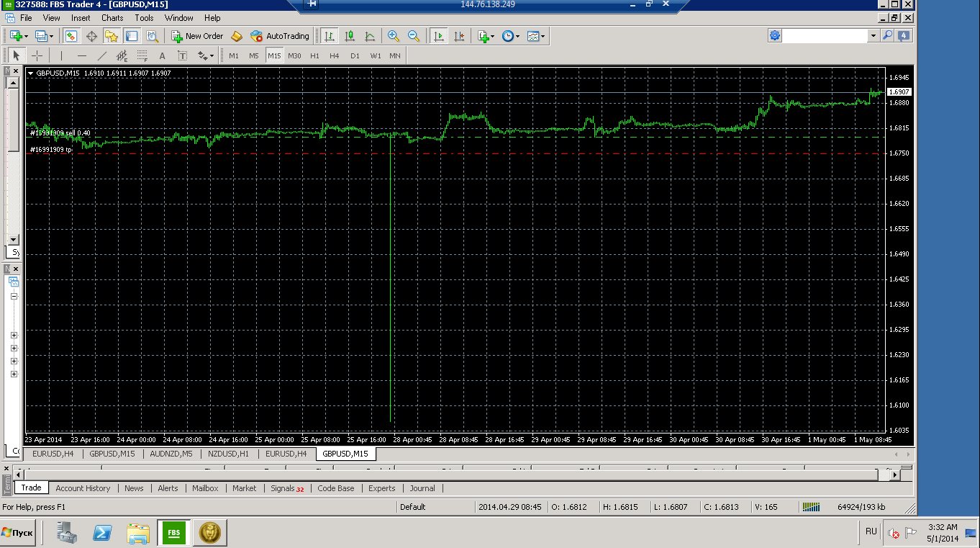Viewport: 980px width, 548px height.
Task: Open the new chart dropdown arrow
Action: click(x=26, y=36)
